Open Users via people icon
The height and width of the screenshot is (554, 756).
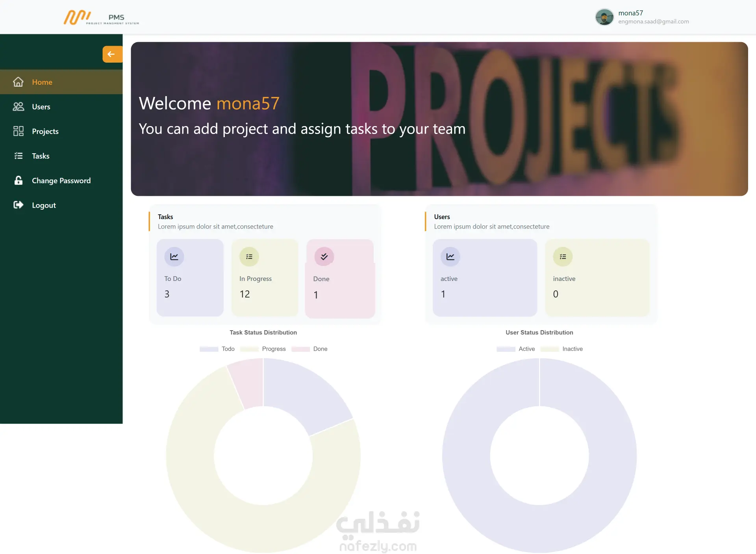(18, 107)
